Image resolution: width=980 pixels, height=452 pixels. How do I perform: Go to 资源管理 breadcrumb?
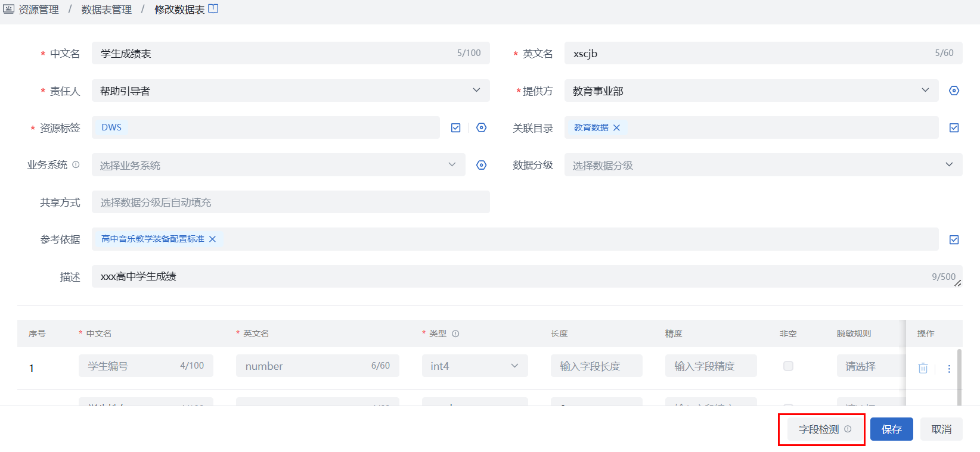[39, 10]
